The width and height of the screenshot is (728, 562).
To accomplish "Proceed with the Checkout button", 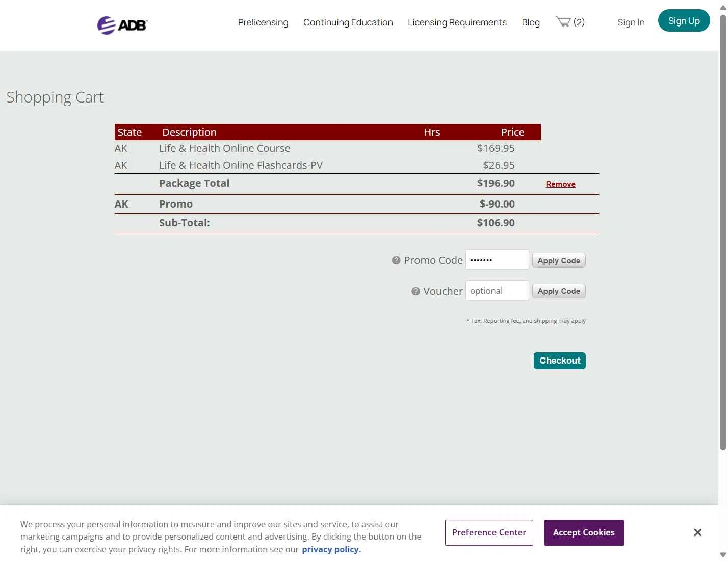I will pos(560,361).
